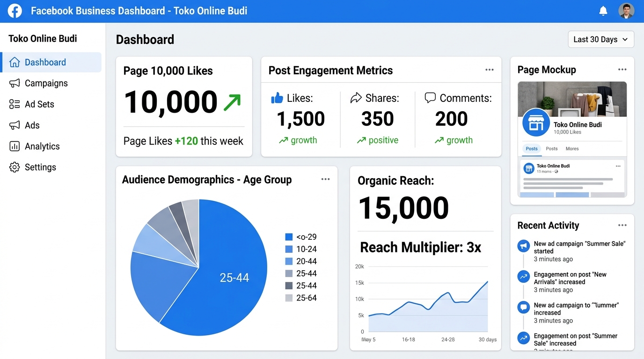This screenshot has height=359, width=644.
Task: Click the green upward arrow beside 10,000
Action: click(232, 102)
